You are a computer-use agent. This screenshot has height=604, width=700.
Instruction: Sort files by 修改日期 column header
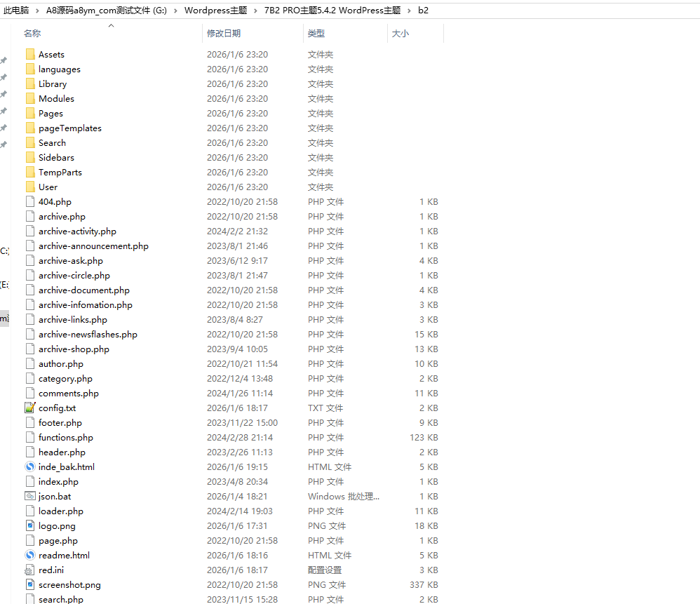224,34
